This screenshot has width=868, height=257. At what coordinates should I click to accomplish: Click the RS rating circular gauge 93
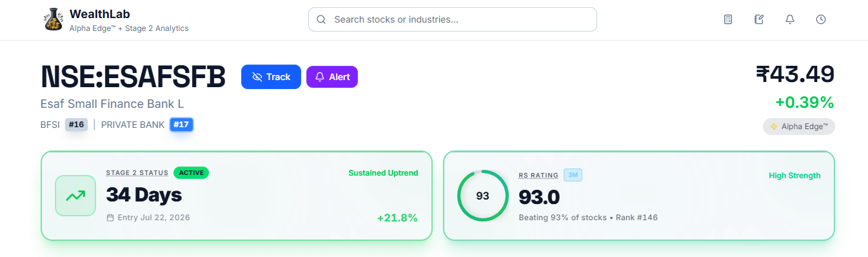(x=482, y=196)
